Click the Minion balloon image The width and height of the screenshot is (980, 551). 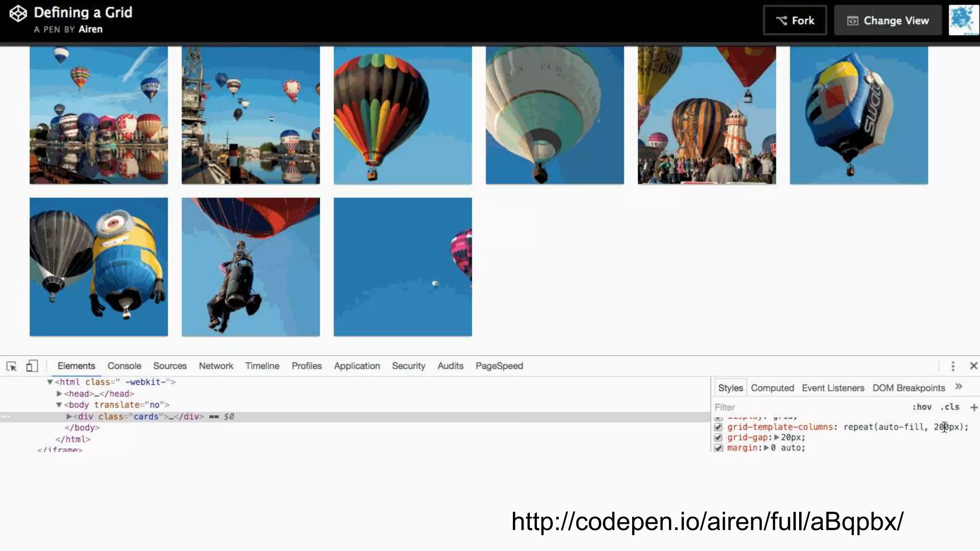point(99,267)
